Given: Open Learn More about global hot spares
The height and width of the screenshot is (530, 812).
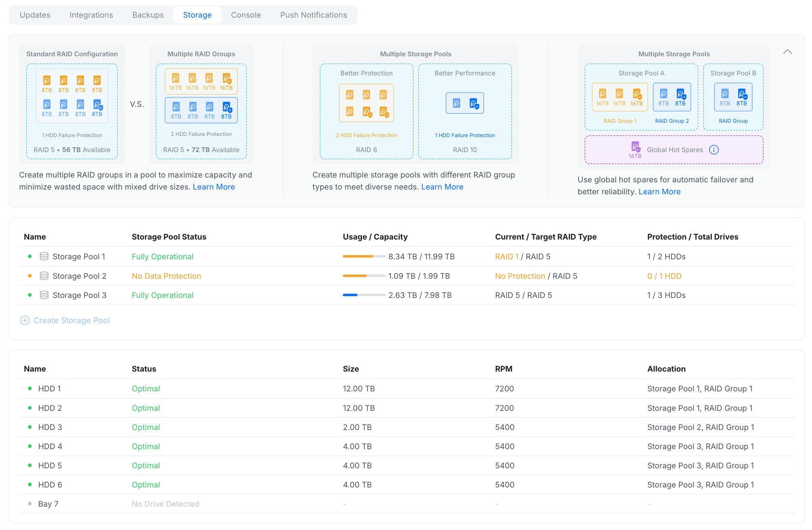Looking at the screenshot, I should [659, 192].
